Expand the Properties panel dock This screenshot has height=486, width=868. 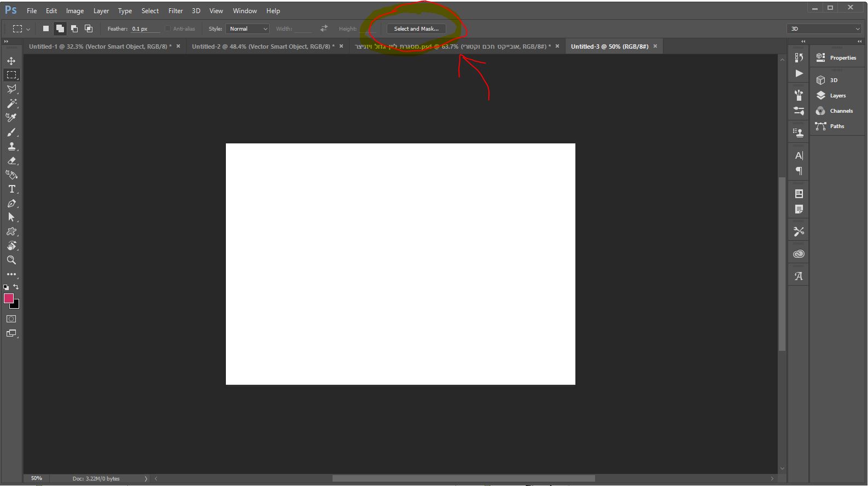click(x=859, y=42)
